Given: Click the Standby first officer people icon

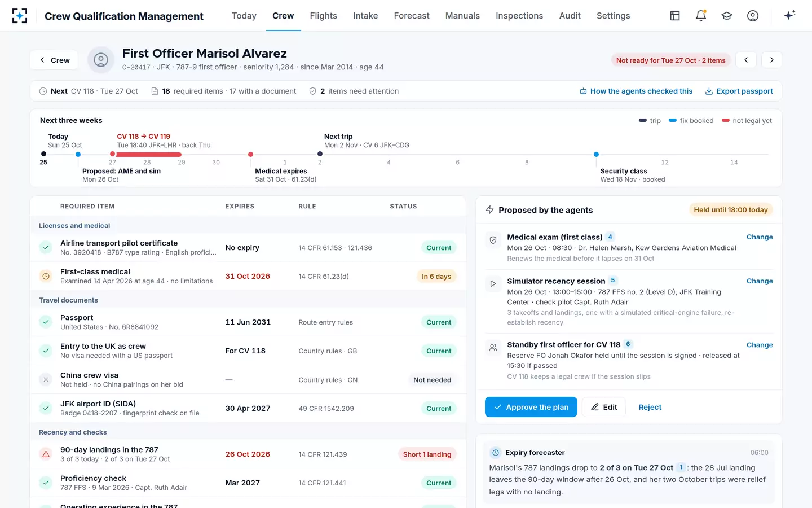Looking at the screenshot, I should point(493,348).
